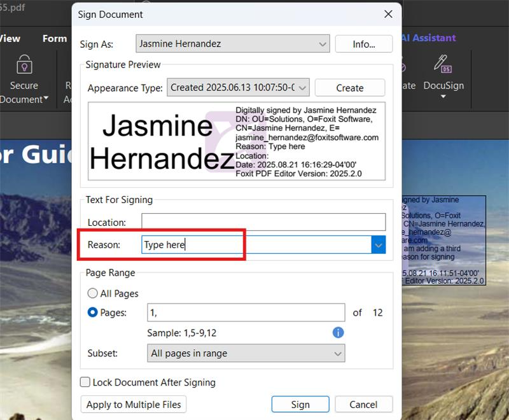Click the existing signature in the document
The image size is (509, 420).
coord(443,240)
